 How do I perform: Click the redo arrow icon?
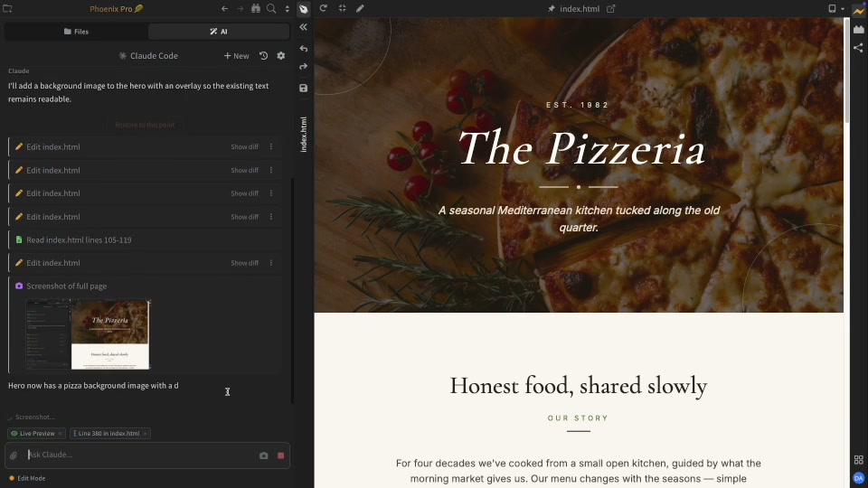click(x=304, y=66)
